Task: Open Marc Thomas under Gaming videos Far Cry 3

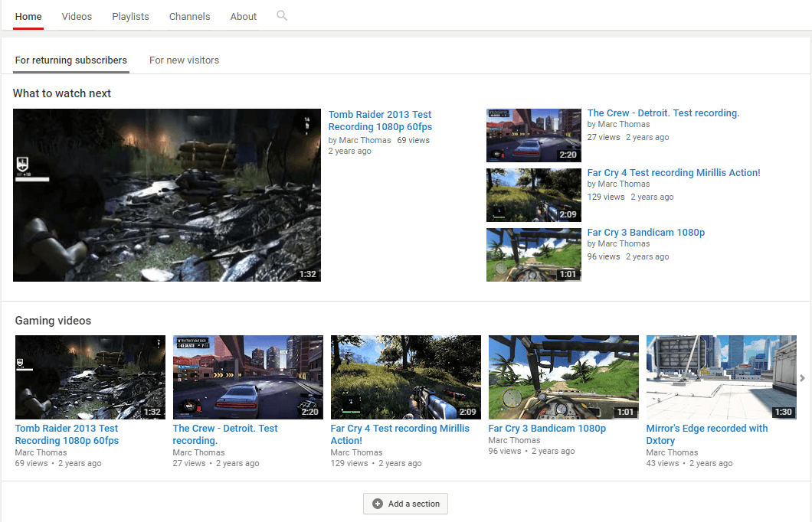Action: pos(514,440)
